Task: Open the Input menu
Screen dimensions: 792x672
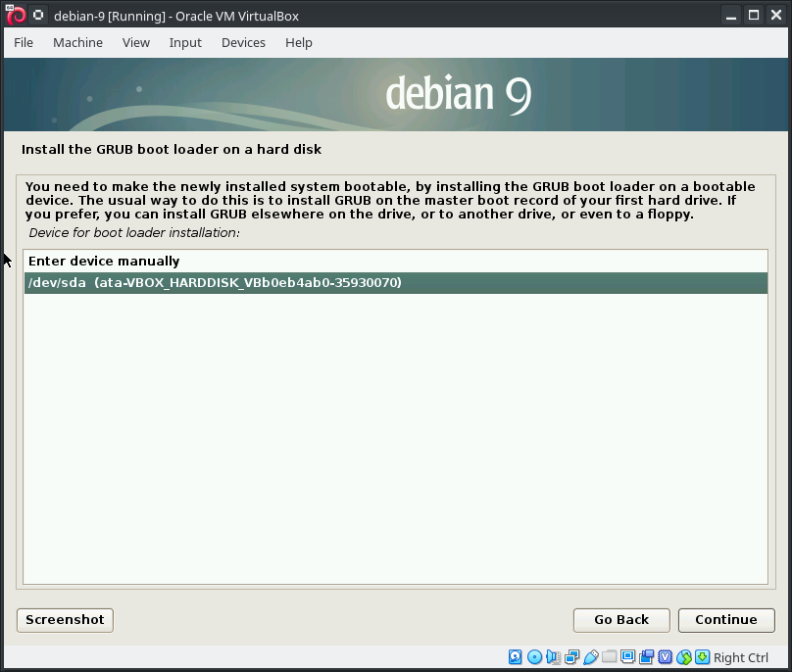Action: tap(185, 42)
